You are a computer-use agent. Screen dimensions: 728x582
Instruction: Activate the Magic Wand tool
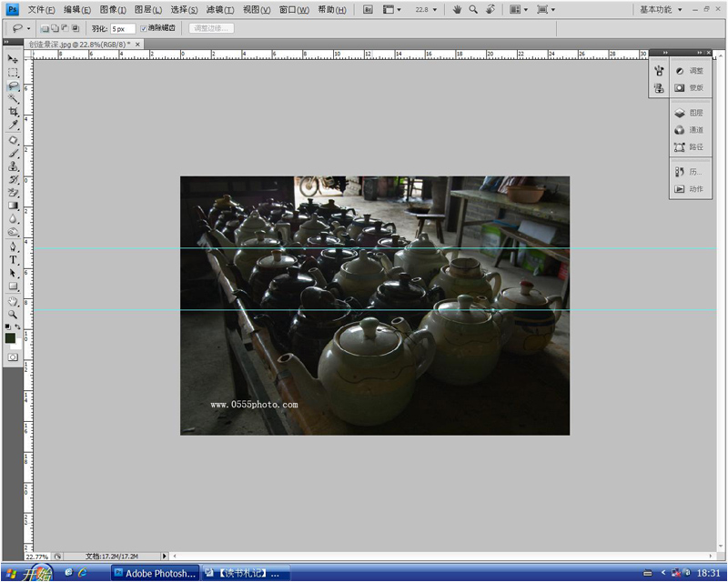[13, 98]
